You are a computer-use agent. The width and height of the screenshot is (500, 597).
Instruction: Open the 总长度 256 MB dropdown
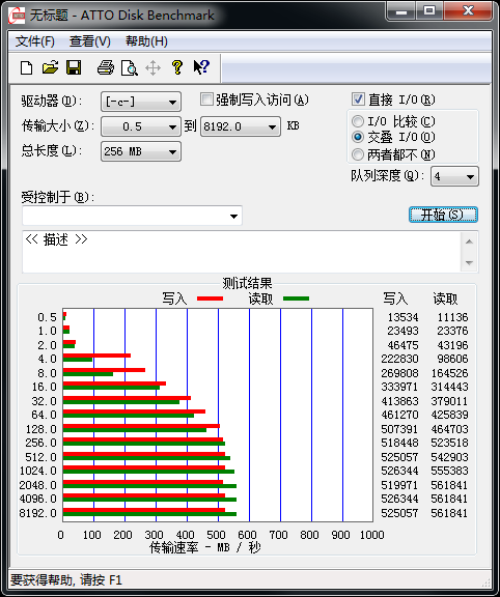tap(141, 152)
